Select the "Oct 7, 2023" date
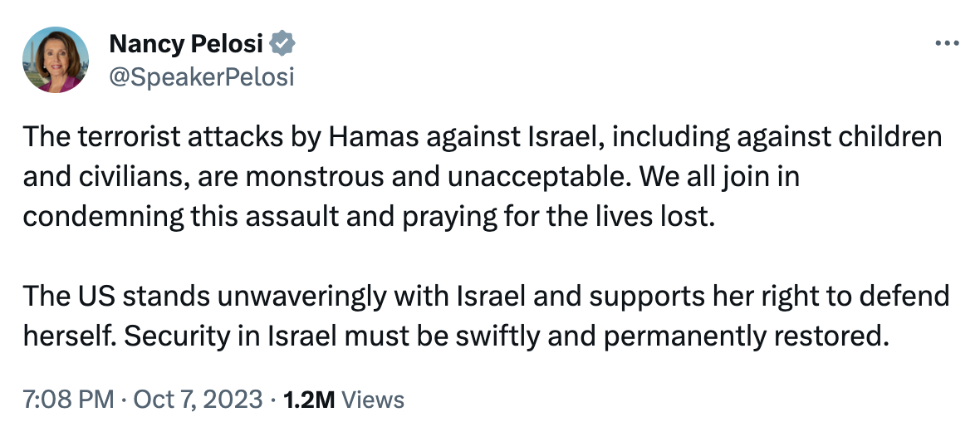This screenshot has height=427, width=980. point(198,400)
